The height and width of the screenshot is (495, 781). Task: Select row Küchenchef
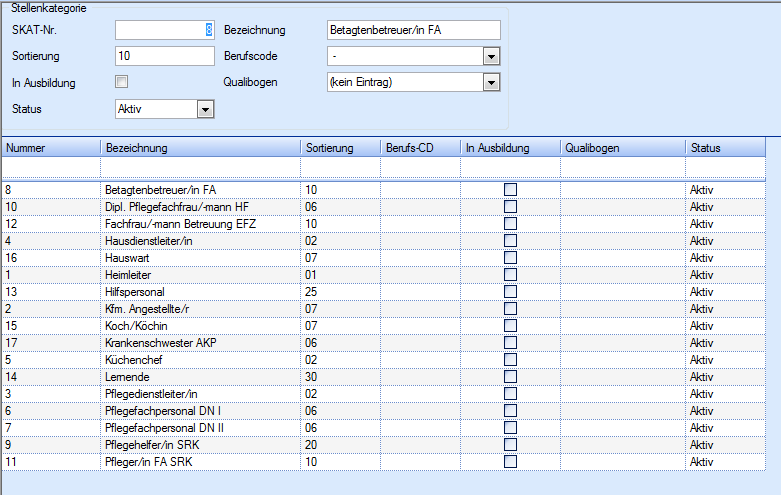point(384,360)
